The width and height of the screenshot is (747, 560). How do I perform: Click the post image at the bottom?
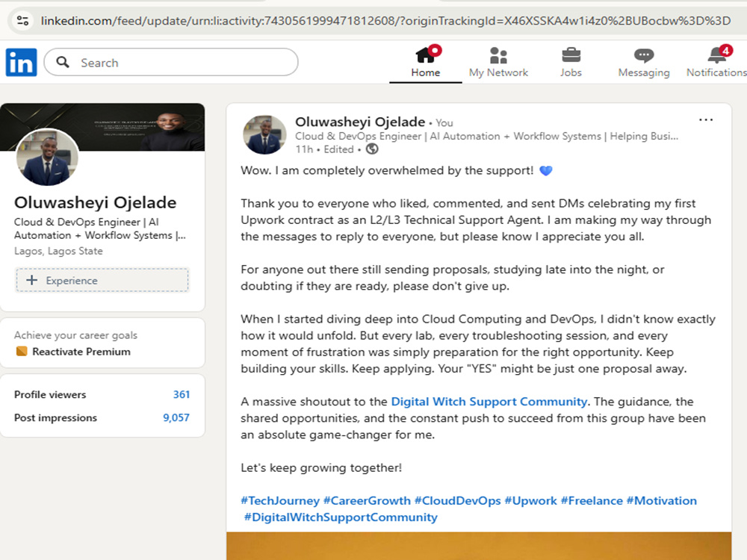pos(479,546)
